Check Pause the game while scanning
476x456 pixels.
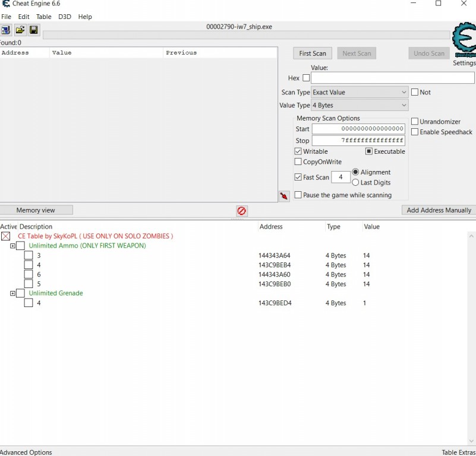pos(298,195)
